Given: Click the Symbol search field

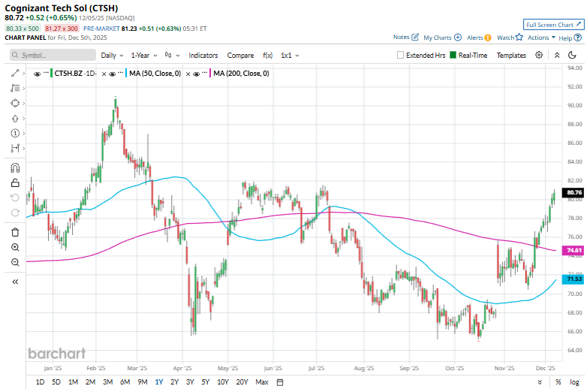Looking at the screenshot, I should 53,55.
